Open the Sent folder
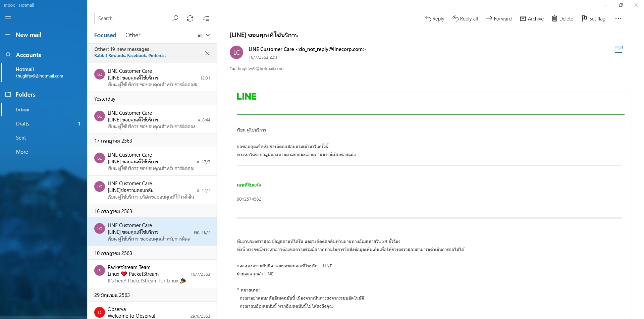The width and height of the screenshot is (644, 319). [x=44, y=138]
